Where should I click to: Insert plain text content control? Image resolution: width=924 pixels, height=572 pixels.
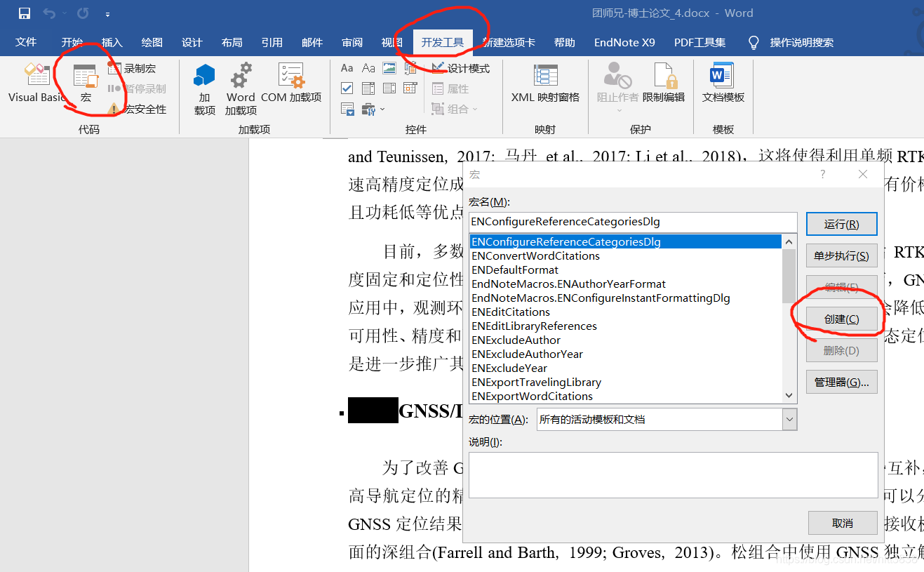[x=368, y=68]
